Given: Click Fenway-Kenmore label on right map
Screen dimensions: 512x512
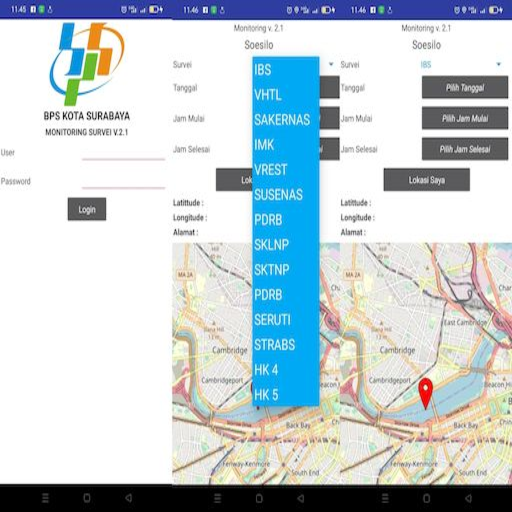Looking at the screenshot, I should tap(414, 464).
